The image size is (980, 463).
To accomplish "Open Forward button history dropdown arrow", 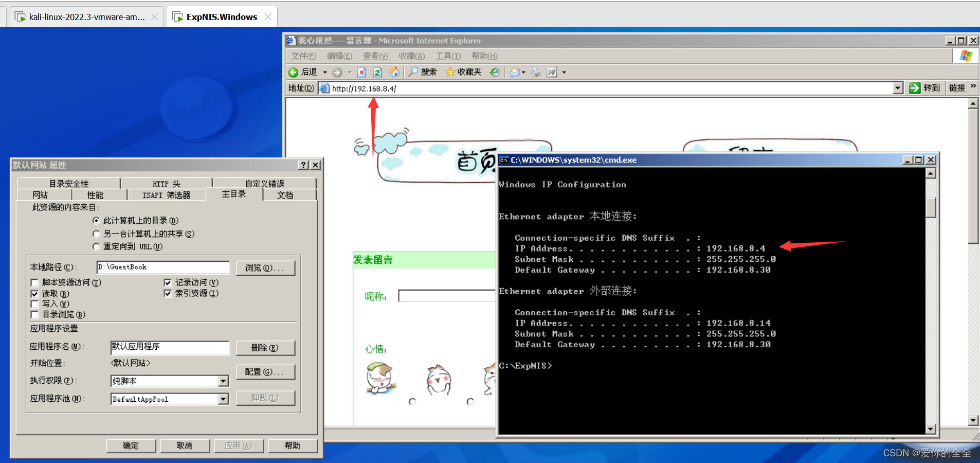I will 350,73.
